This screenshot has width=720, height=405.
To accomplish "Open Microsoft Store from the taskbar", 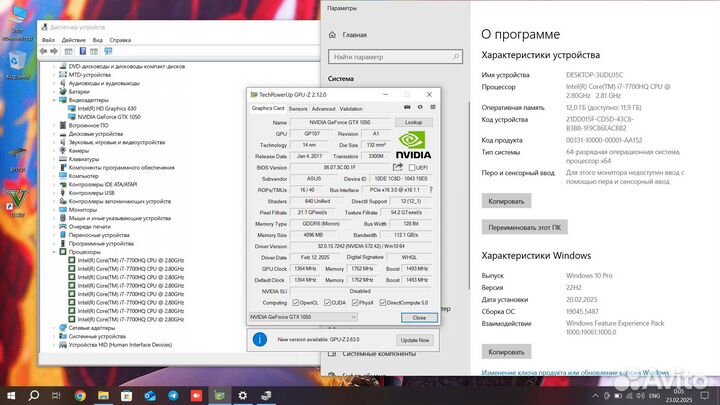I will tap(126, 395).
